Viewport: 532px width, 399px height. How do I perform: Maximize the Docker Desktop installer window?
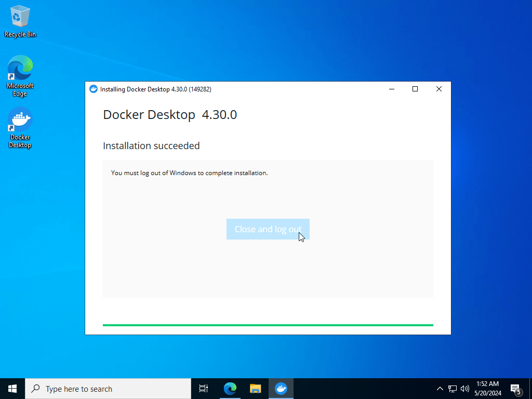tap(415, 89)
